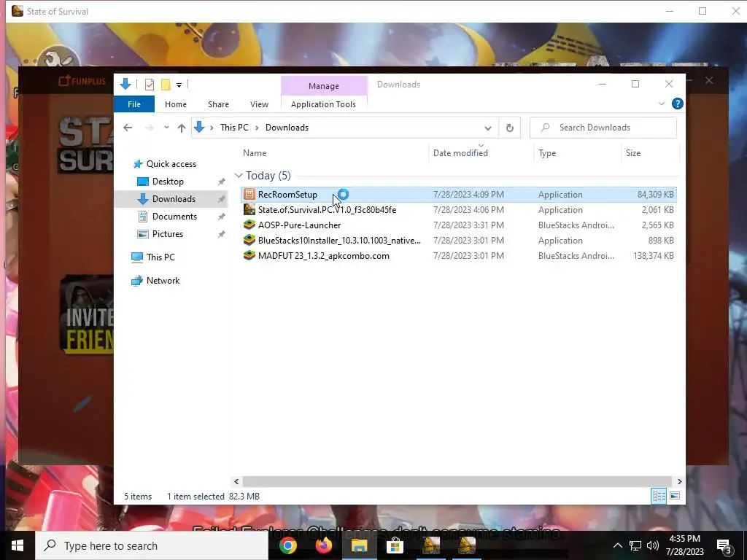Select the Manage contextual tab
747x560 pixels.
coord(324,86)
